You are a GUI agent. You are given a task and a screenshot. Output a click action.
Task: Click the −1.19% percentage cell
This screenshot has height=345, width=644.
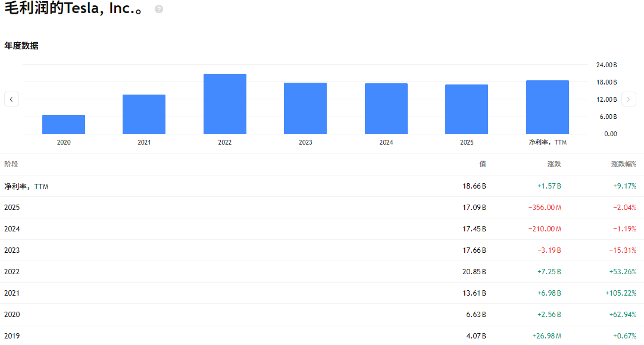tap(625, 229)
